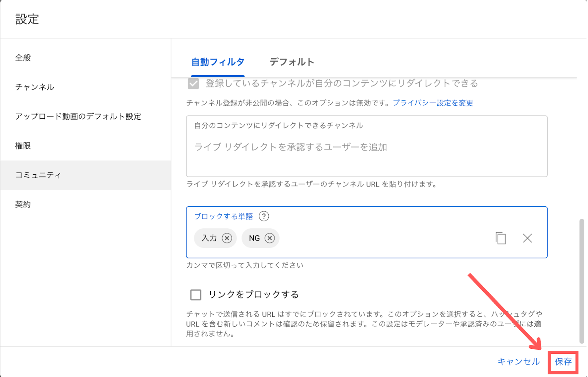Open help icon next to ブロックする単語
The image size is (588, 377).
coord(264,216)
